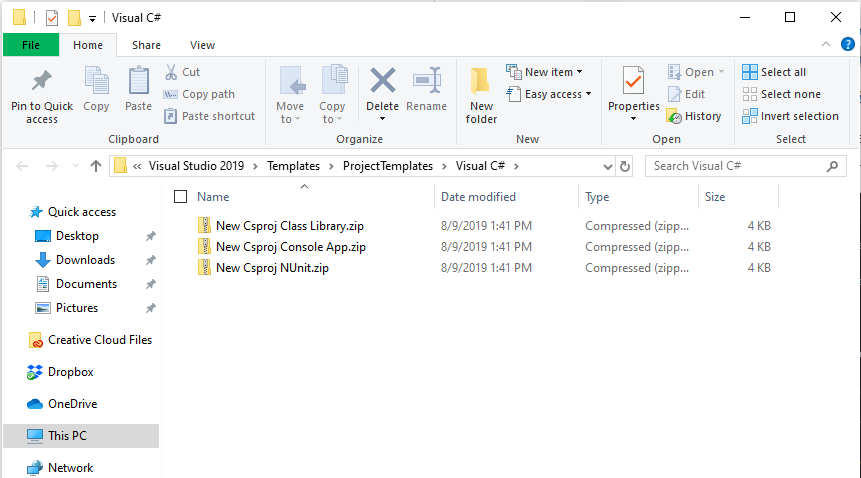Click Pin to Quick access icon
The height and width of the screenshot is (478, 861).
pos(42,81)
